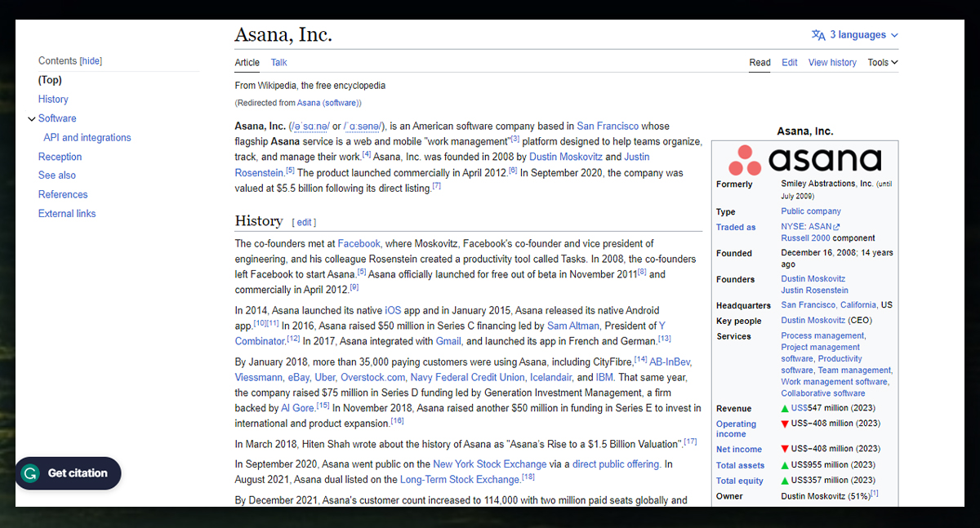Viewport: 980px width, 528px height.
Task: Open the Viessmann link
Action: [259, 378]
